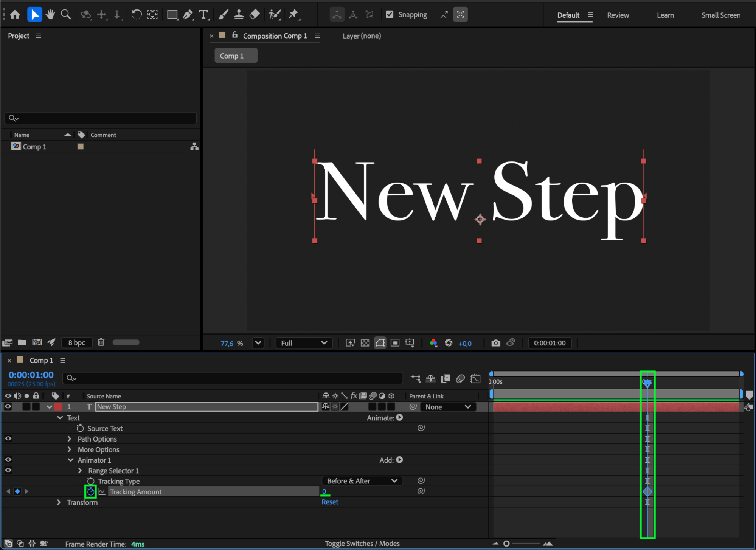Click Toggle Switches / Modes button
The width and height of the screenshot is (756, 550).
(x=362, y=544)
